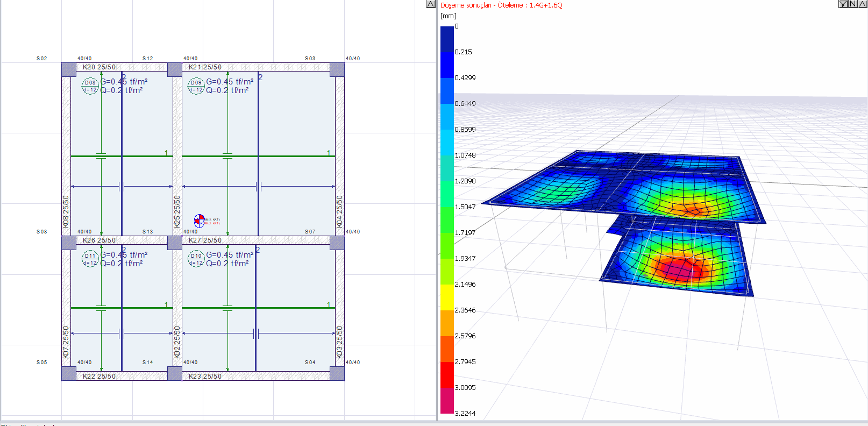Click legend value 0.4299
The image size is (868, 426).
(x=465, y=77)
